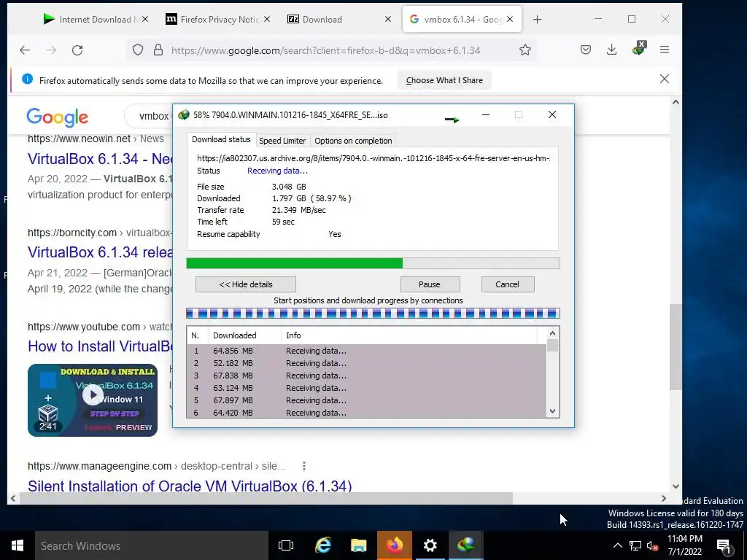This screenshot has height=560, width=747.
Task: Open Windows Start menu
Action: point(18,545)
